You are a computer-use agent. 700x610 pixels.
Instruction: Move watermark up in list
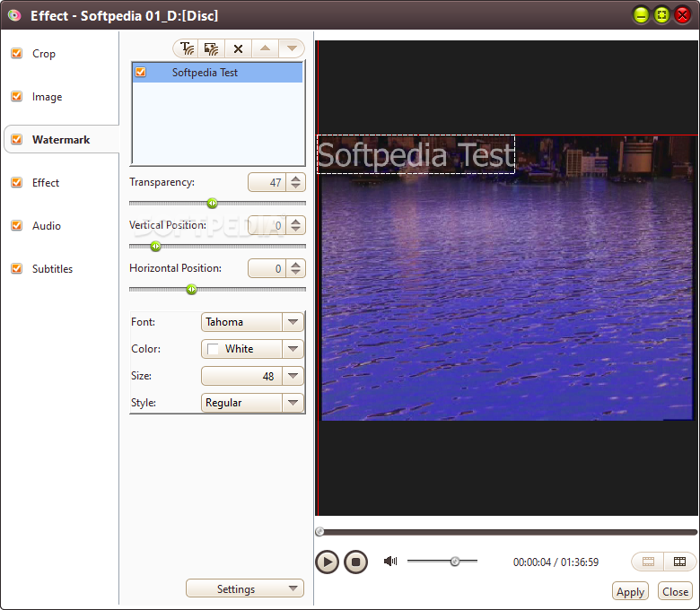pyautogui.click(x=265, y=48)
